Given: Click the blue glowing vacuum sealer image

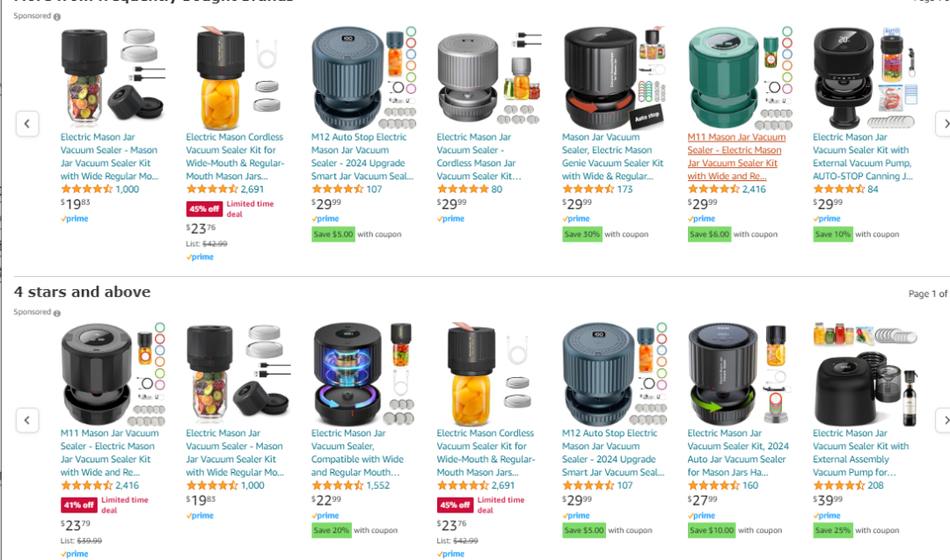Looking at the screenshot, I should [363, 375].
